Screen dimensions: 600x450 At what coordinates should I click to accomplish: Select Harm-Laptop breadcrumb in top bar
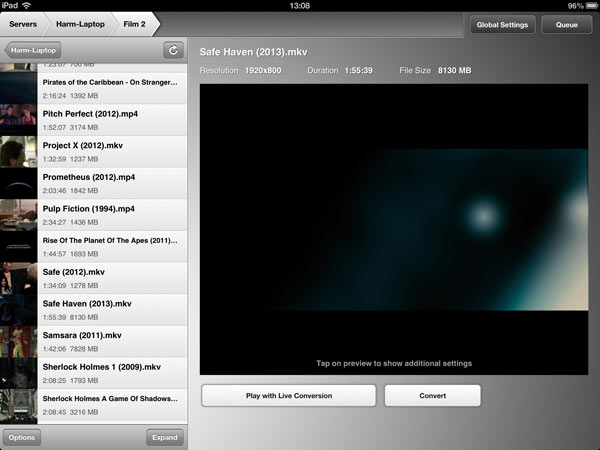(x=80, y=23)
